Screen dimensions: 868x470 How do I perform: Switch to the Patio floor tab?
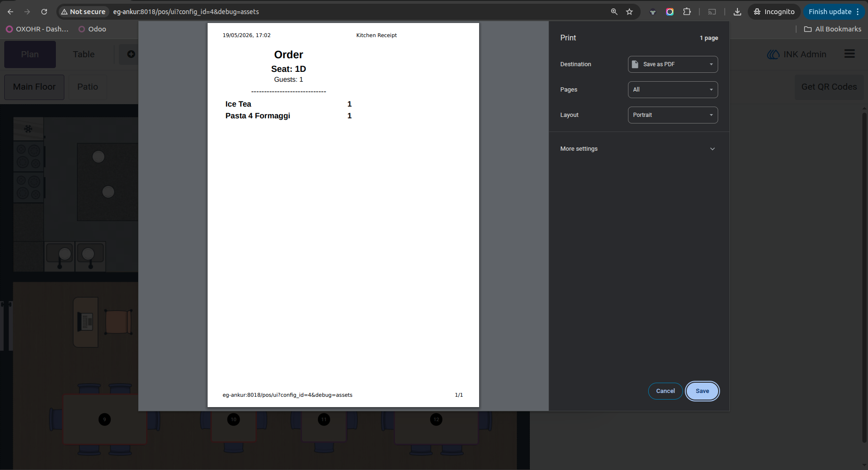click(x=87, y=87)
